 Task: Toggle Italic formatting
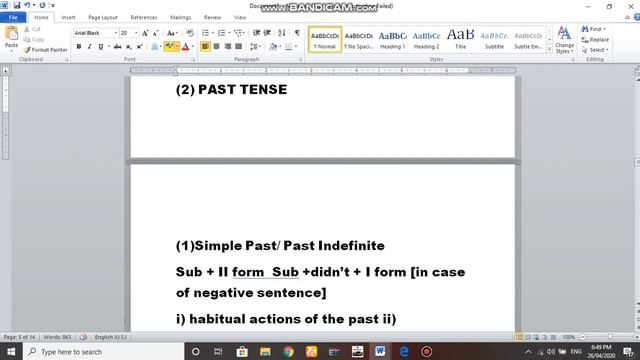tap(89, 47)
